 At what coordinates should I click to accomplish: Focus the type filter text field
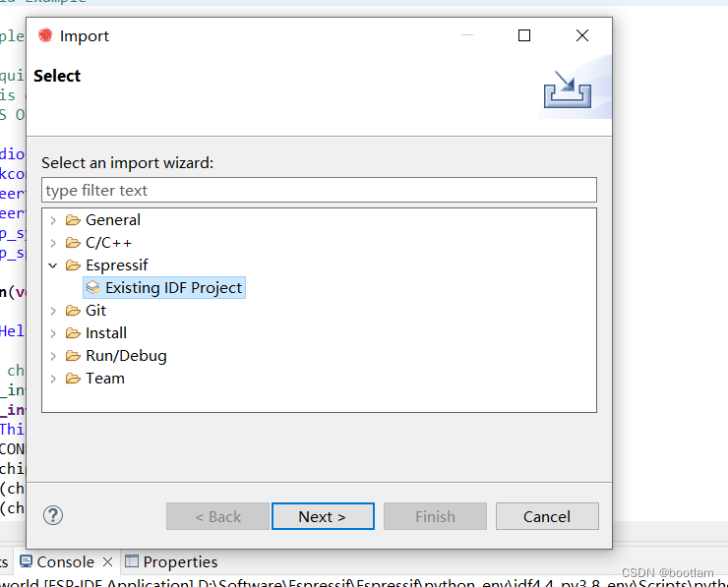coord(319,190)
